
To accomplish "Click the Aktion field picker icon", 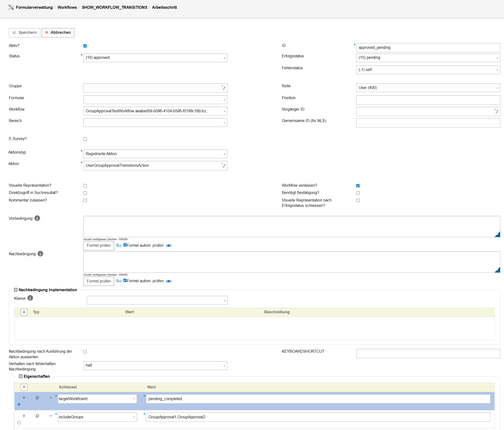I will 223,165.
